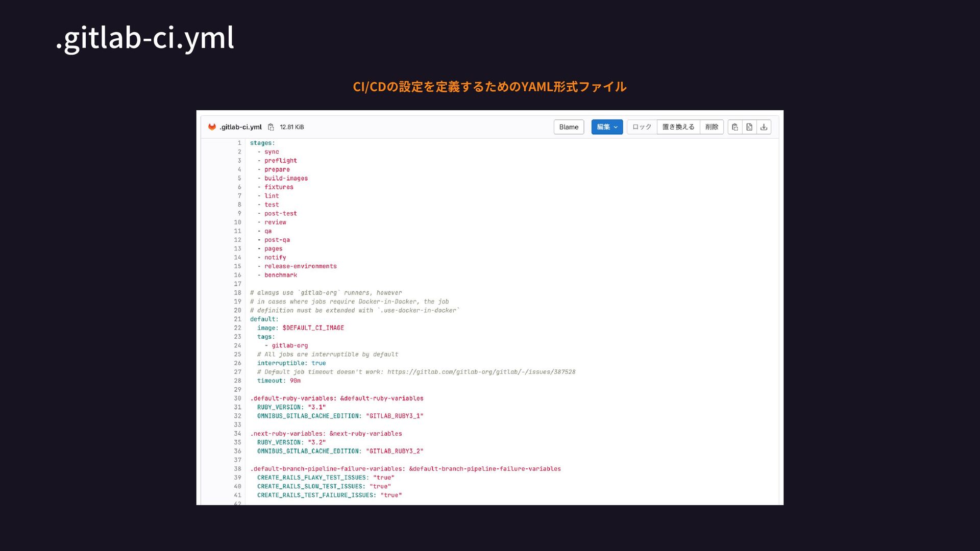Click line number 38 link

[x=237, y=469]
